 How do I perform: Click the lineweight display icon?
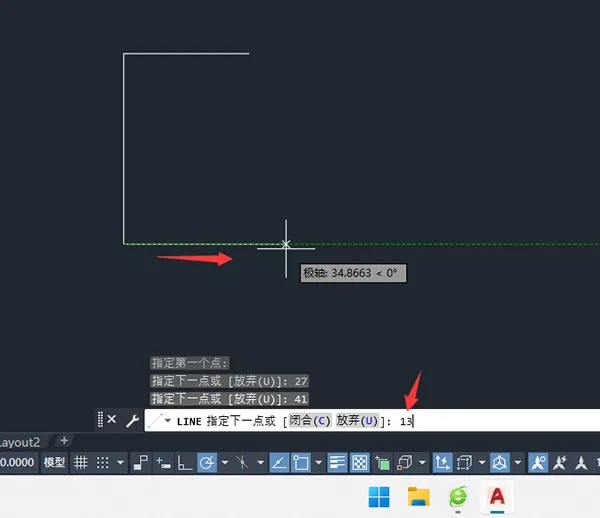[x=337, y=463]
